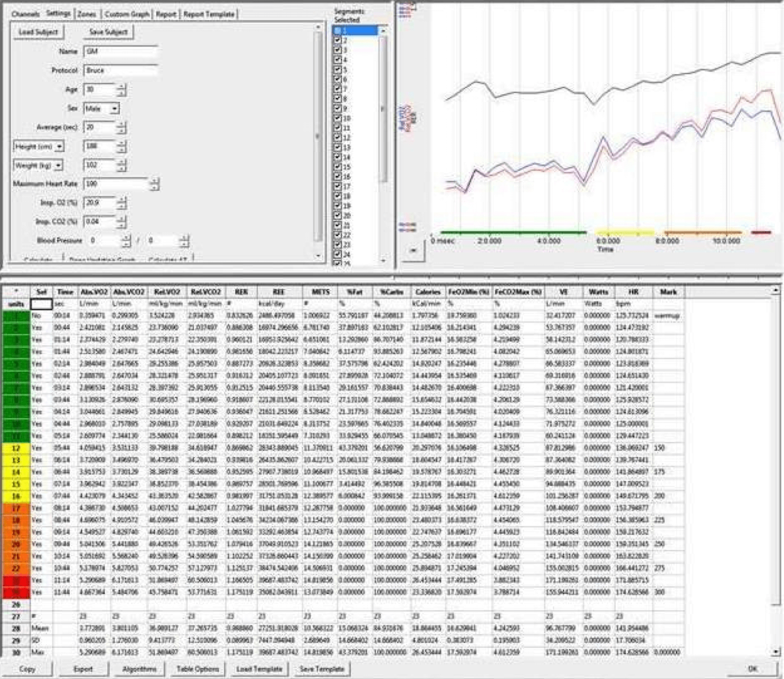Viewport: 784px width, 679px height.
Task: Open the Custom Graph tab
Action: click(127, 14)
